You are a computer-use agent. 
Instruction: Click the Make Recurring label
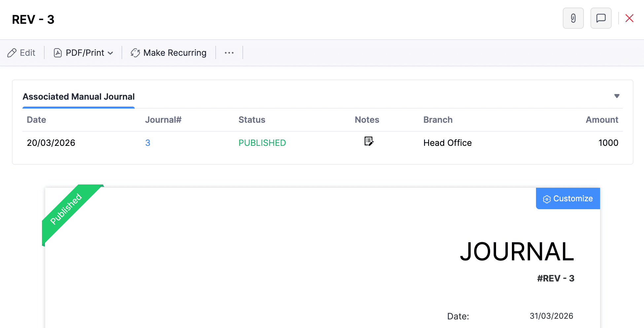[175, 53]
